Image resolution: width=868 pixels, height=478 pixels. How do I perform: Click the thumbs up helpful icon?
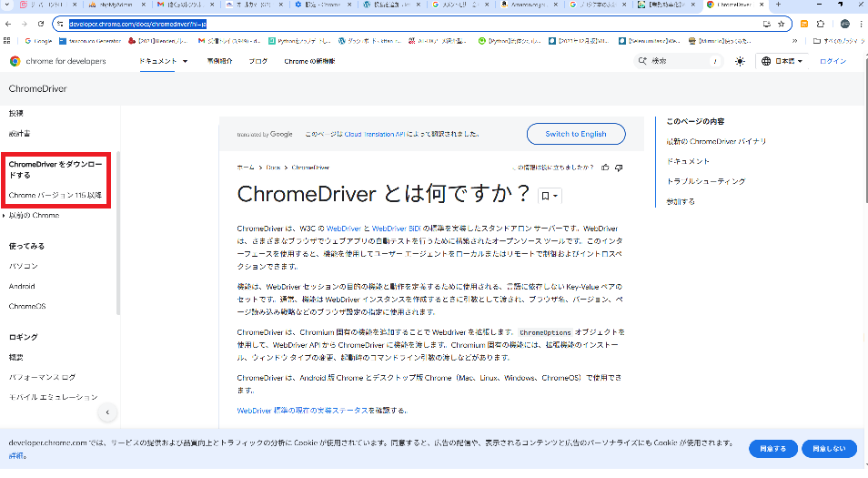[606, 168]
